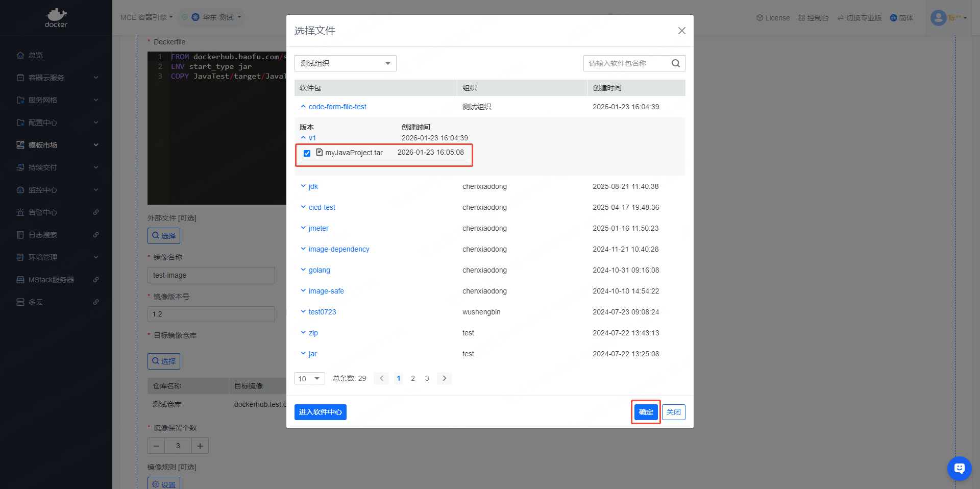
Task: Expand the jmeter package row
Action: [x=303, y=228]
